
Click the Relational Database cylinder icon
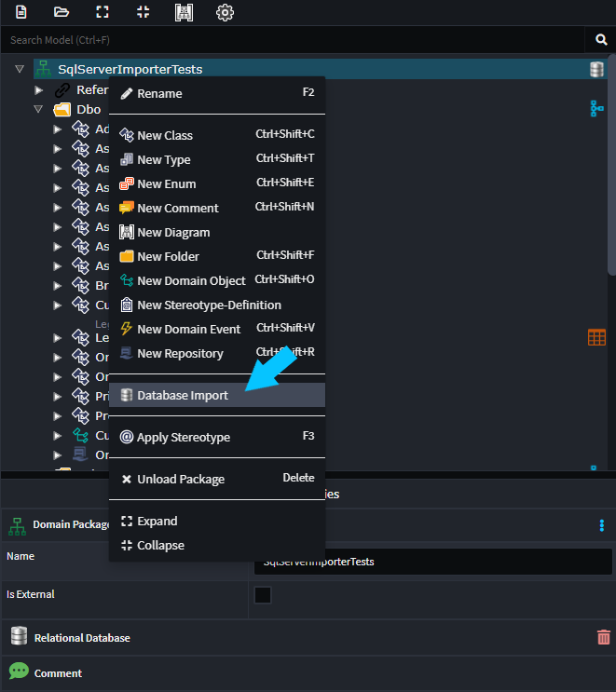tap(19, 636)
